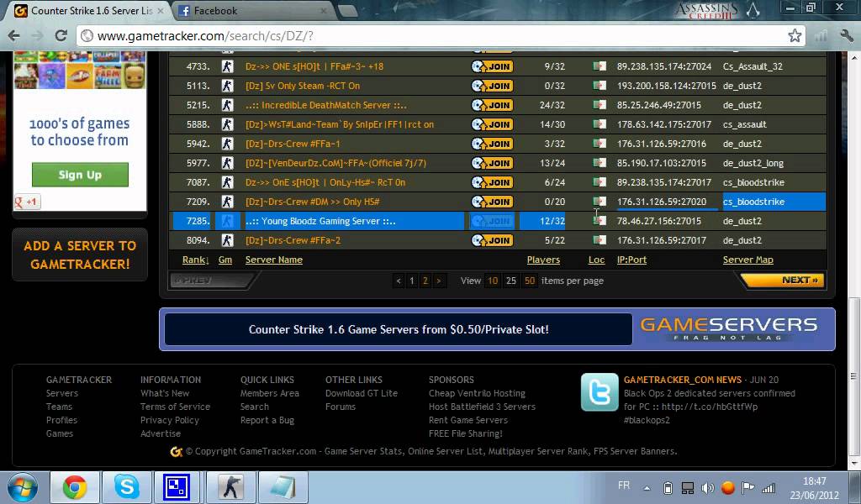Sort by Server Name column
Viewport: 861px width, 504px height.
point(274,260)
